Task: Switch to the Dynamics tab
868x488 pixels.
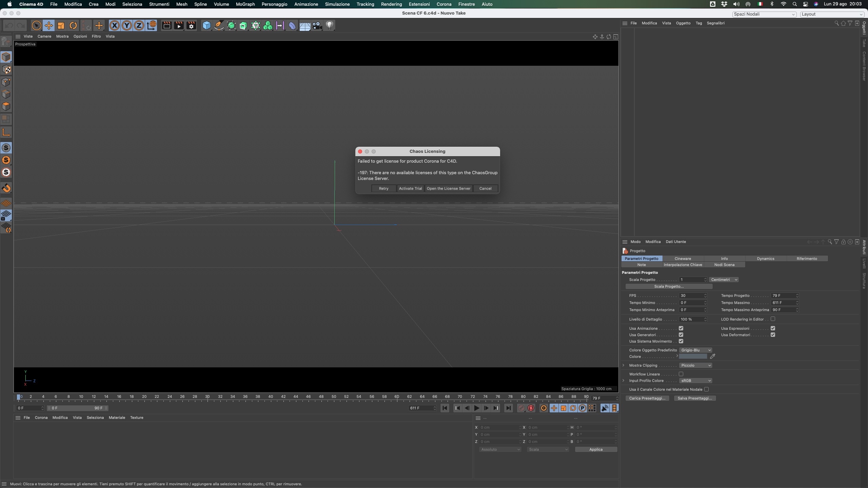Action: pos(765,259)
